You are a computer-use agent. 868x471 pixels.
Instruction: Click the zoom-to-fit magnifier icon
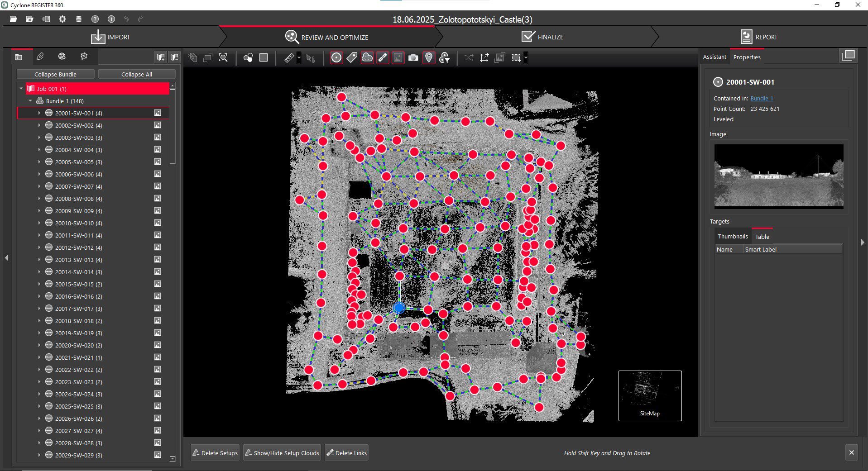point(223,57)
